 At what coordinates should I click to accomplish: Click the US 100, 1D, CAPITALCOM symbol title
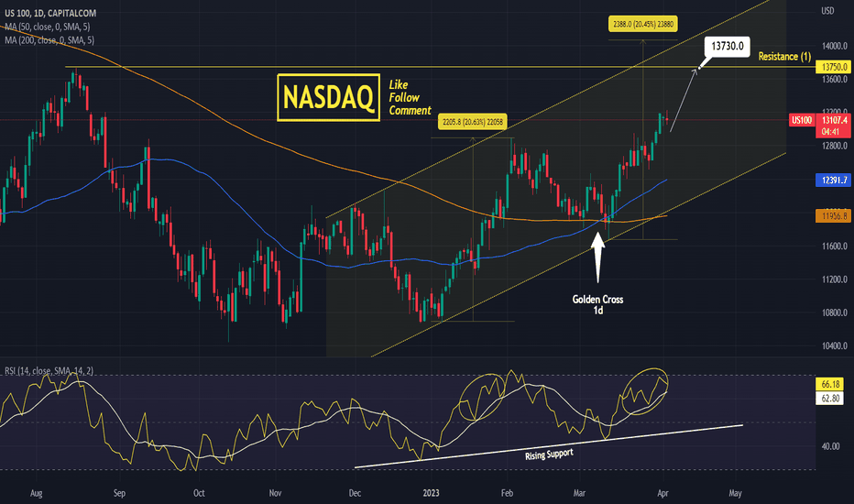50,13
